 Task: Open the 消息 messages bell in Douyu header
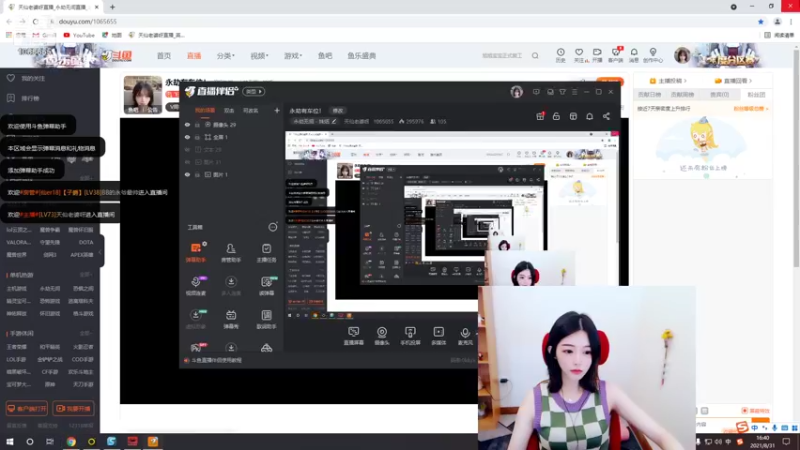pyautogui.click(x=634, y=55)
